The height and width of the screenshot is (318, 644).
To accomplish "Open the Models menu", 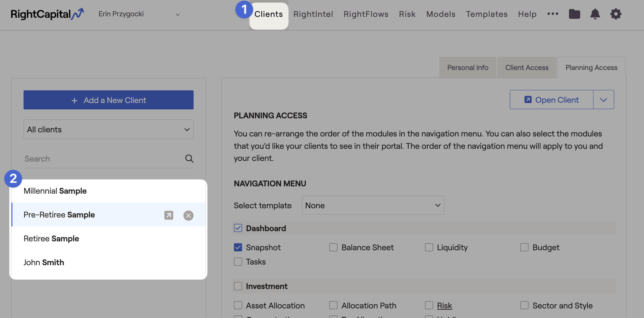I will coord(441,14).
